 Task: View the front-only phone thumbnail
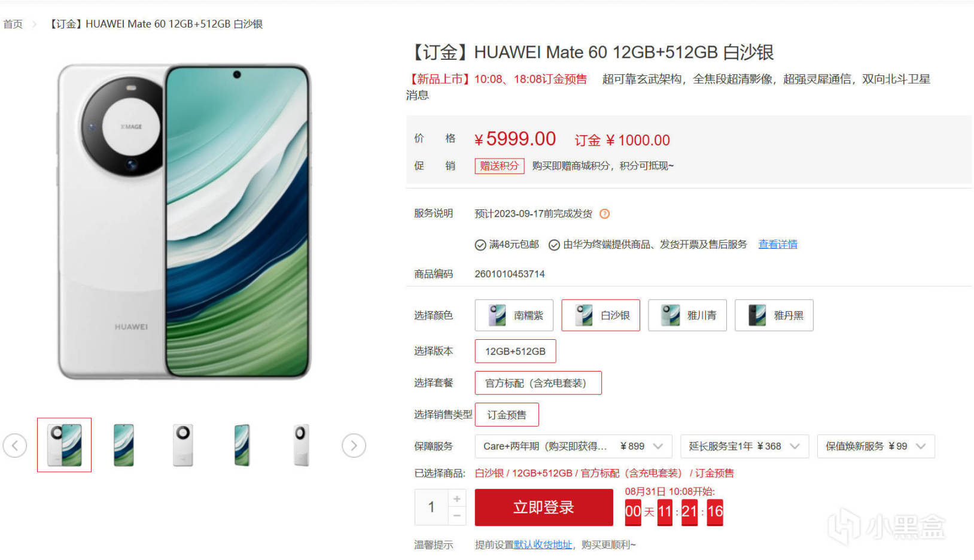pyautogui.click(x=124, y=445)
